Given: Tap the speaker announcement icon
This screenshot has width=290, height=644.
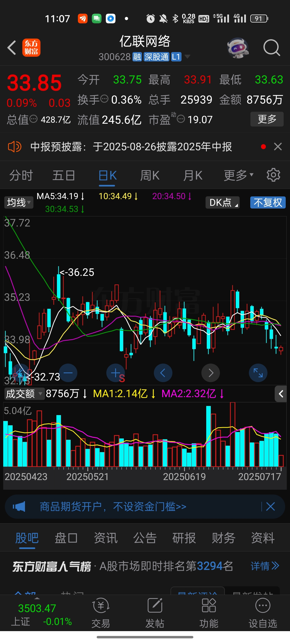Looking at the screenshot, I should pos(15,147).
